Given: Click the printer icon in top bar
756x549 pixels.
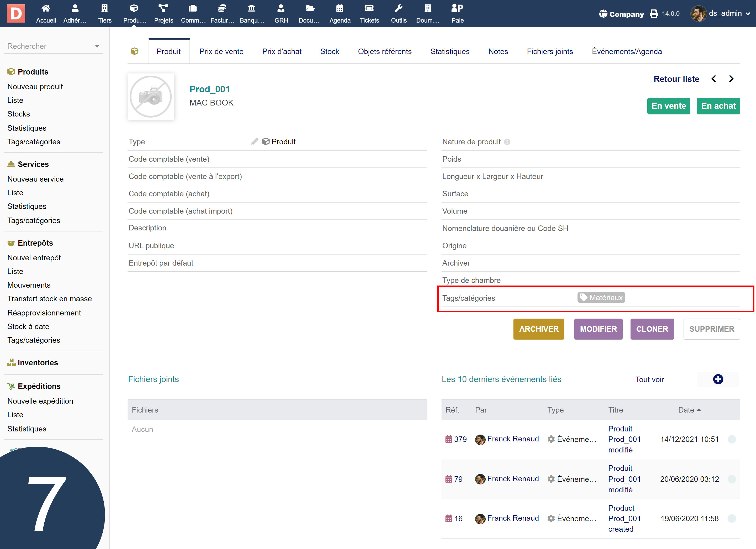Looking at the screenshot, I should (654, 14).
